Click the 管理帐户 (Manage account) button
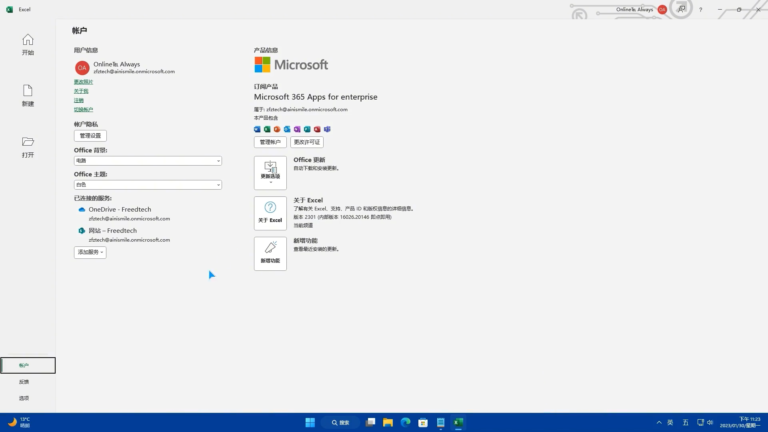Screen dimensions: 768x432 [x=270, y=142]
